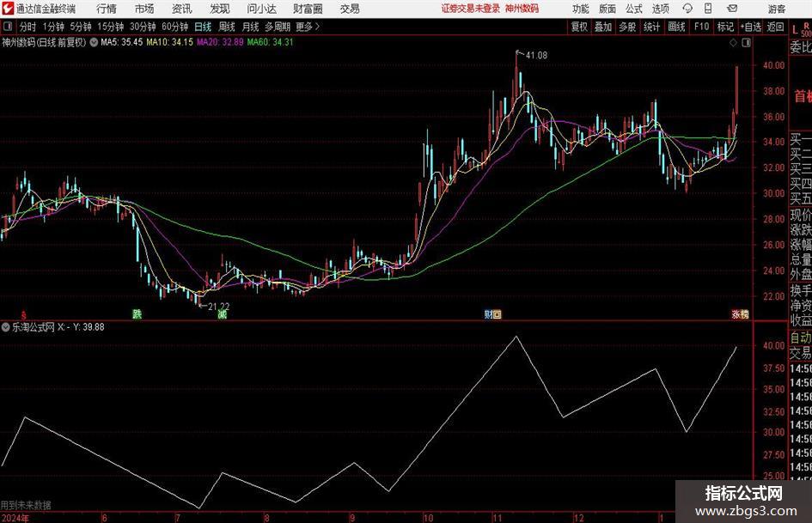
Task: Open the F10 company info button
Action: [x=702, y=27]
